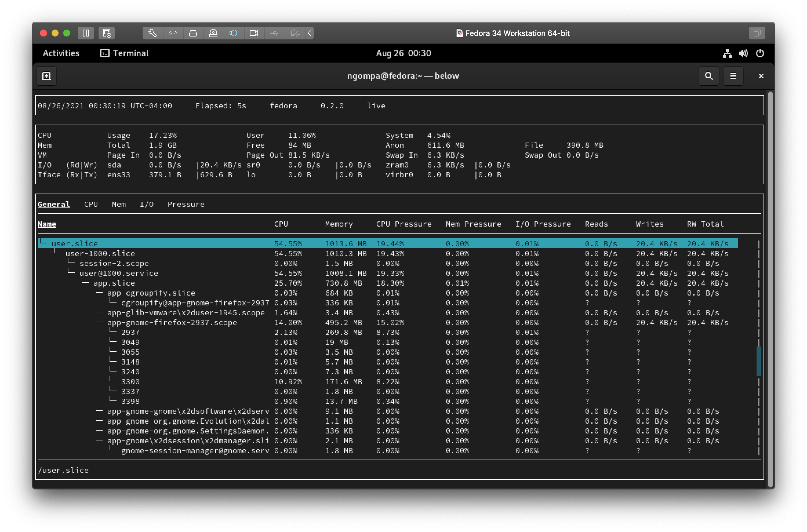Click the I/O Pressure column header
This screenshot has width=807, height=532.
[x=543, y=224]
